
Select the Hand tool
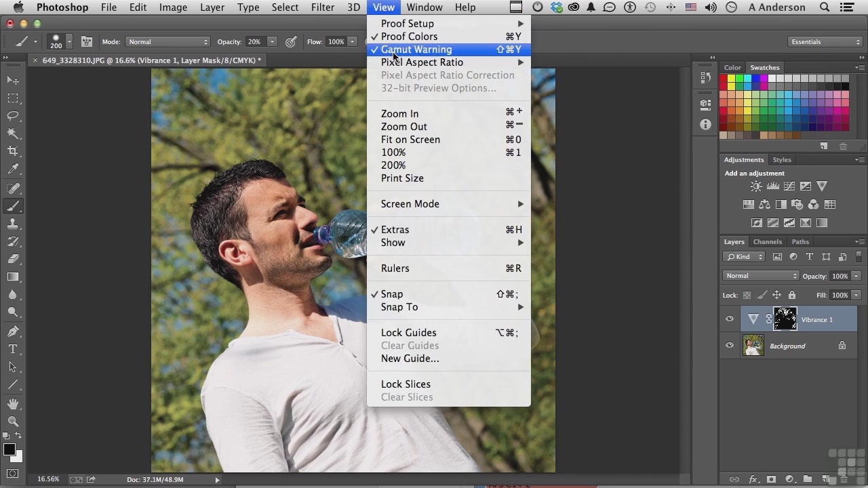13,404
